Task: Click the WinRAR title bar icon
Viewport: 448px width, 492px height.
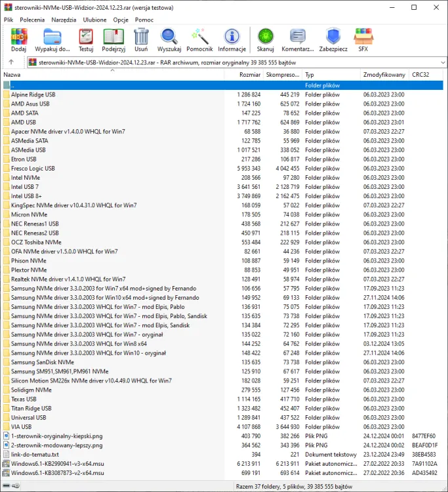Action: [8, 7]
